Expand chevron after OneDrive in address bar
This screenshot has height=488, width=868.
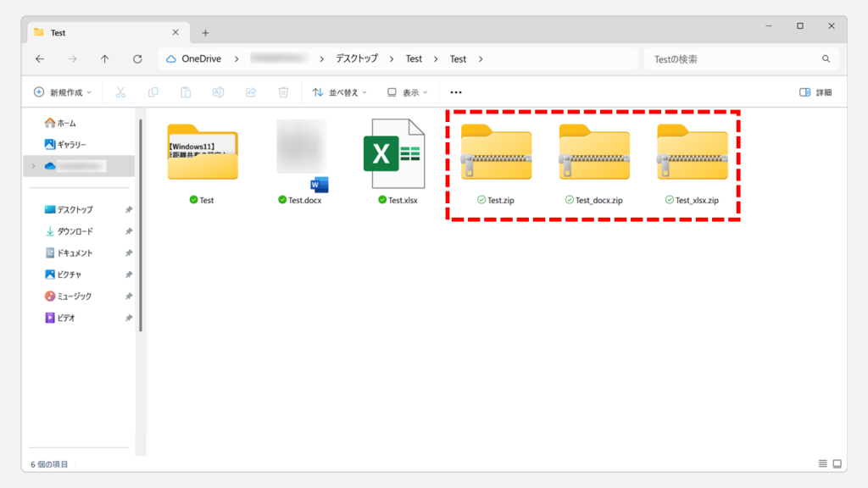pyautogui.click(x=237, y=58)
